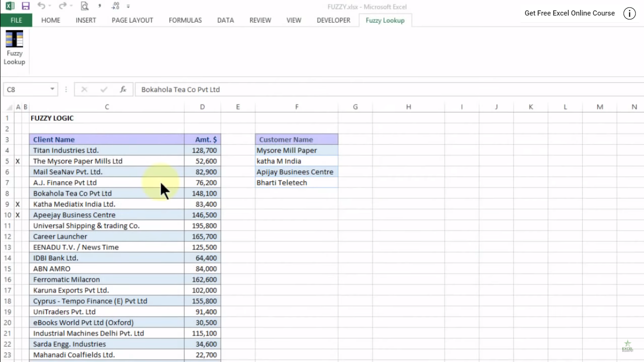Select cell Cyprus - Tempo Finance (E) Pvt Ltd
Image resolution: width=644 pixels, height=362 pixels.
[x=107, y=301]
